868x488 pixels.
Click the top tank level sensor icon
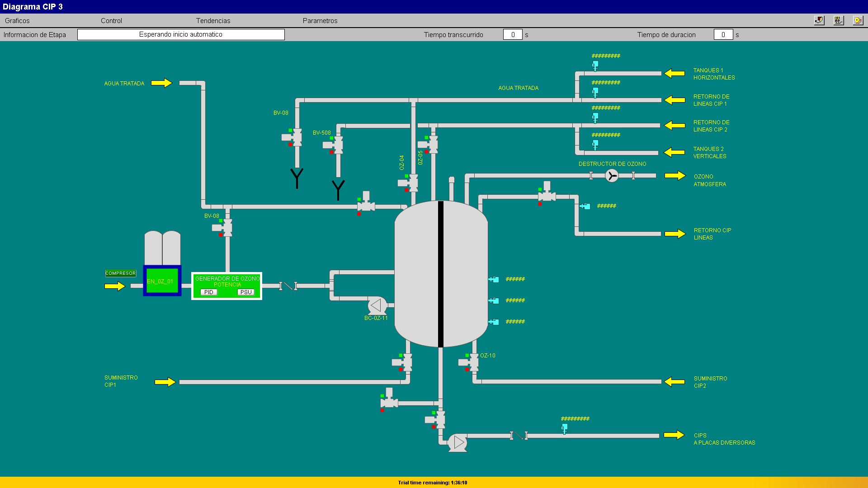tap(494, 279)
